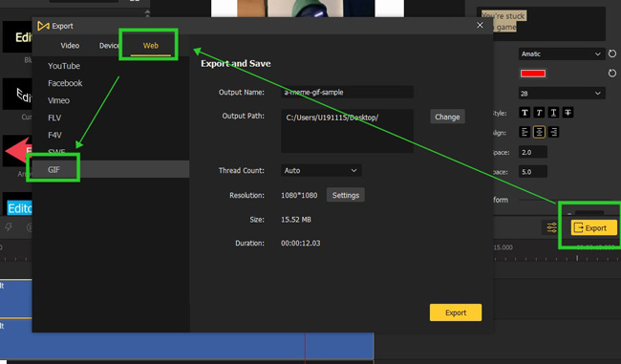Click the "You're stuck" text box
Screen dimensions: 621x364
[x=541, y=24]
